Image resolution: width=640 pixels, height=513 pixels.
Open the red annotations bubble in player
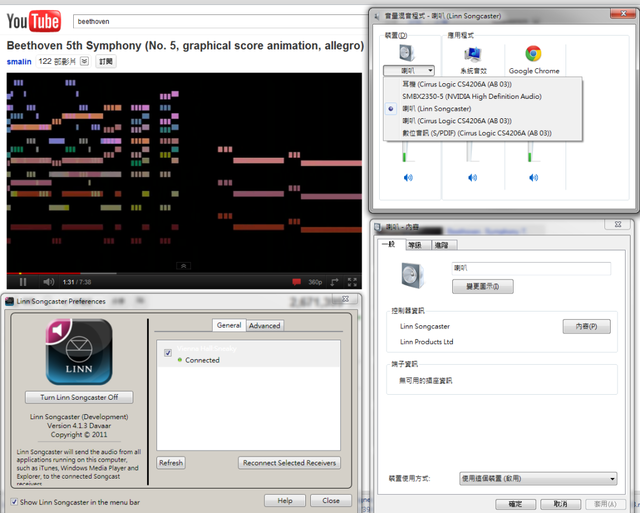pos(297,282)
